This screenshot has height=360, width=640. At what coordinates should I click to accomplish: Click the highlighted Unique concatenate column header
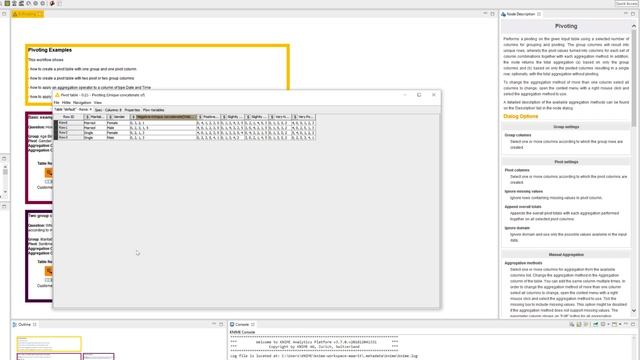point(163,117)
